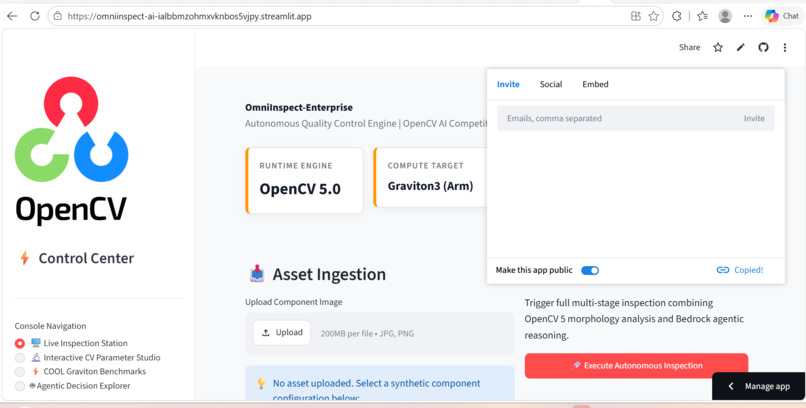
Task: Click the Upload button for component image
Action: (282, 332)
